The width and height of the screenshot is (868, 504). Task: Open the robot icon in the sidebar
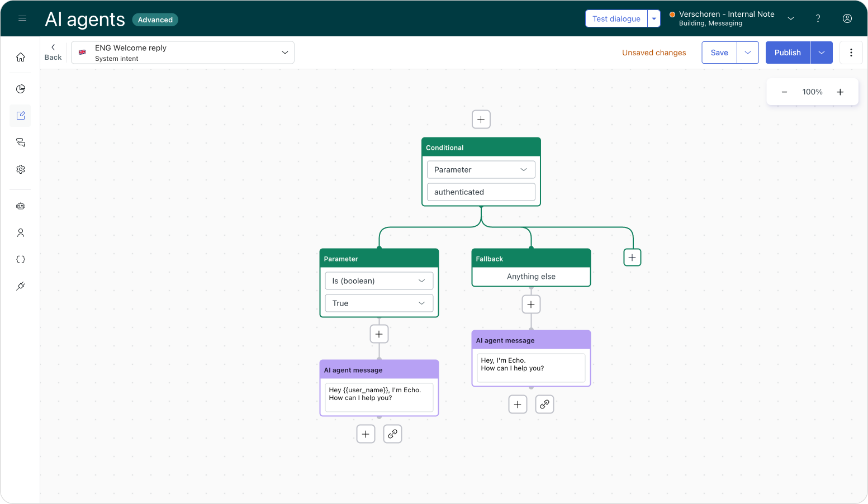[21, 206]
